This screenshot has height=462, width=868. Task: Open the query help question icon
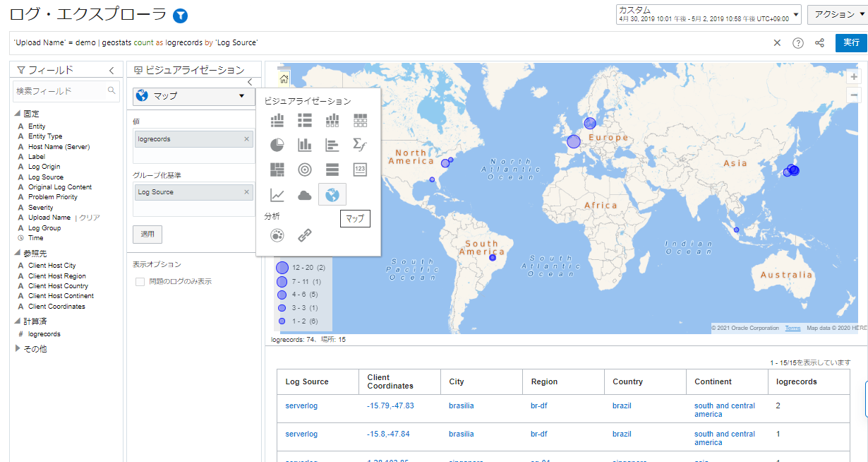[x=798, y=43]
